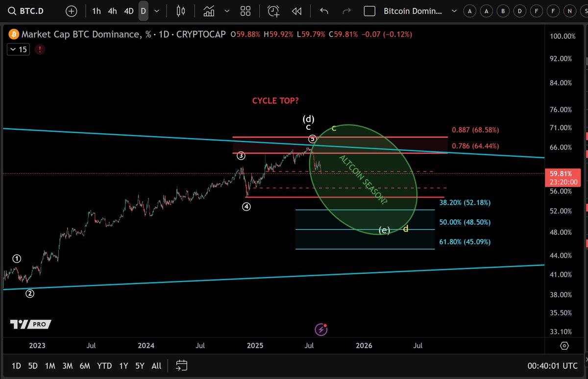The image size is (588, 379).
Task: Select the (e) wave label
Action: click(384, 230)
